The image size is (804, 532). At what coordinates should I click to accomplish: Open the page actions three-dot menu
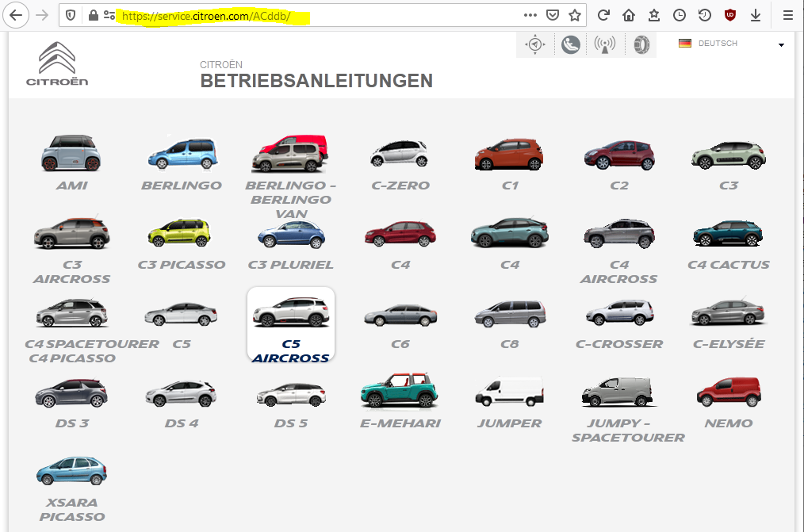coord(530,15)
